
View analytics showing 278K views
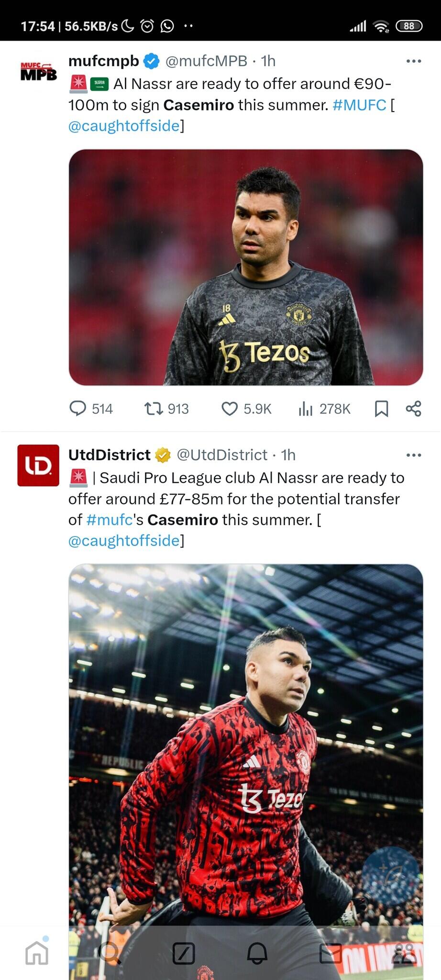coord(306,409)
